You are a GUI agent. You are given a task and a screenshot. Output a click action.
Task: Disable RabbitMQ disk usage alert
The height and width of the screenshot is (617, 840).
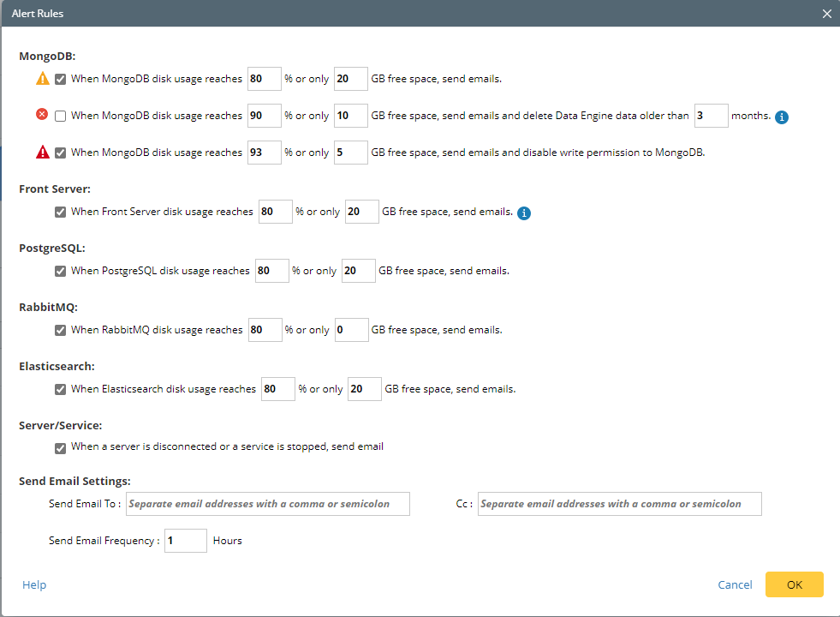pyautogui.click(x=61, y=330)
